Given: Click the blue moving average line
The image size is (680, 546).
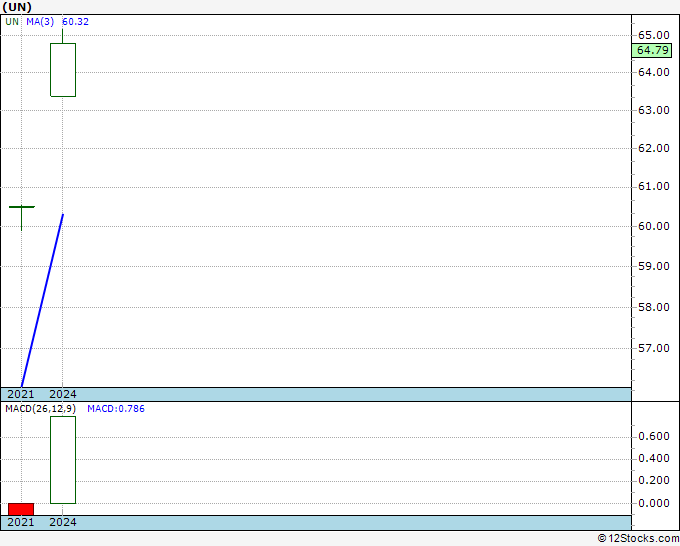Looking at the screenshot, I should [42, 300].
